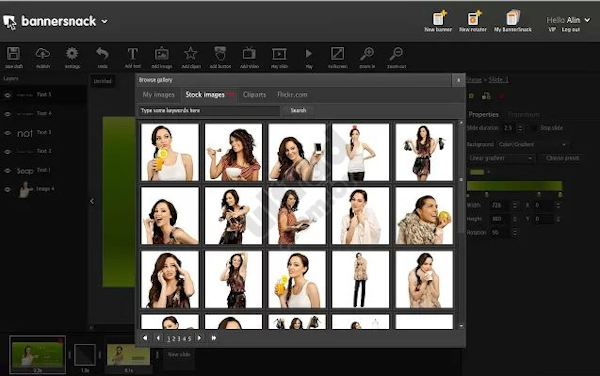Open the bannersnack logo dropdown arrow
This screenshot has height=376, width=600.
click(x=104, y=22)
